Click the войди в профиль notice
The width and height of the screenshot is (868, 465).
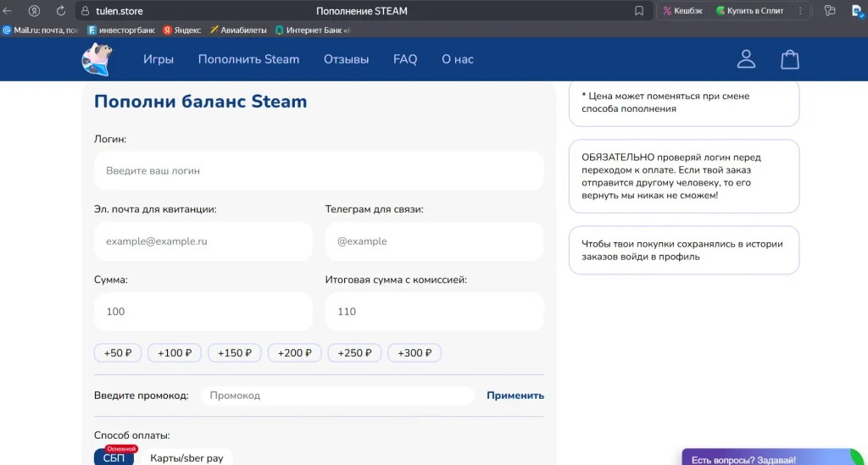pyautogui.click(x=684, y=251)
